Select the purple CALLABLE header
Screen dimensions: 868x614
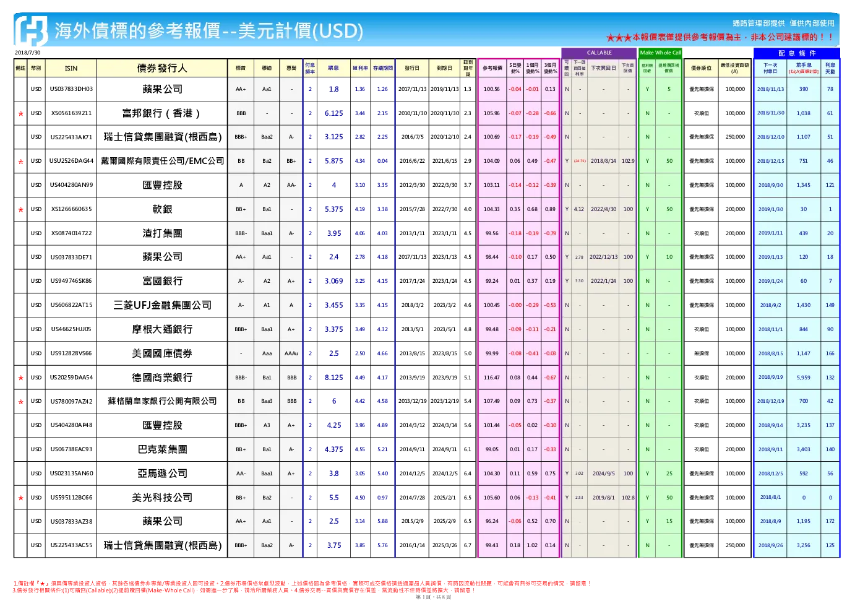pos(599,53)
